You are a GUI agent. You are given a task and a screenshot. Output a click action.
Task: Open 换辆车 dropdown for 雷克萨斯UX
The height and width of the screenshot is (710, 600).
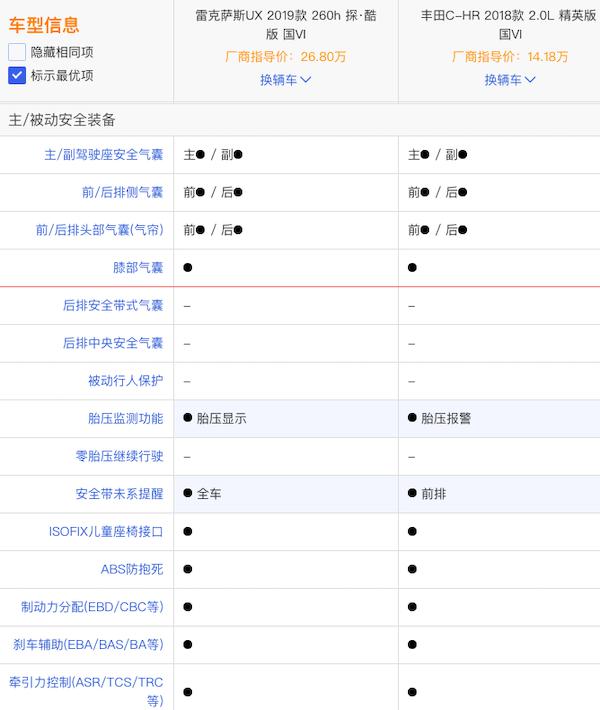(285, 80)
